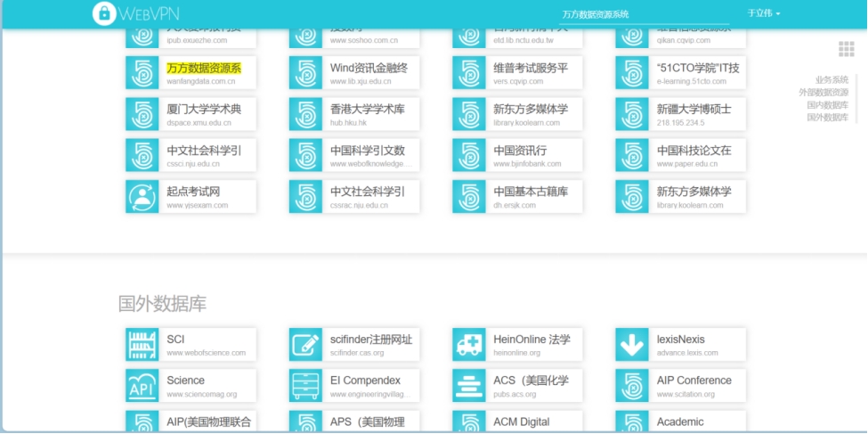Click the 中国科学引文数 tile icon

click(305, 155)
